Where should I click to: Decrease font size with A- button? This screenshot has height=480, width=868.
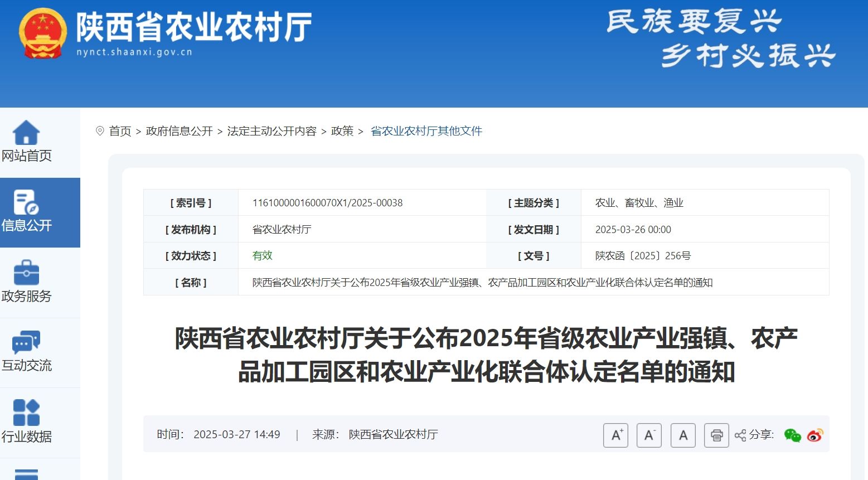[x=649, y=435]
